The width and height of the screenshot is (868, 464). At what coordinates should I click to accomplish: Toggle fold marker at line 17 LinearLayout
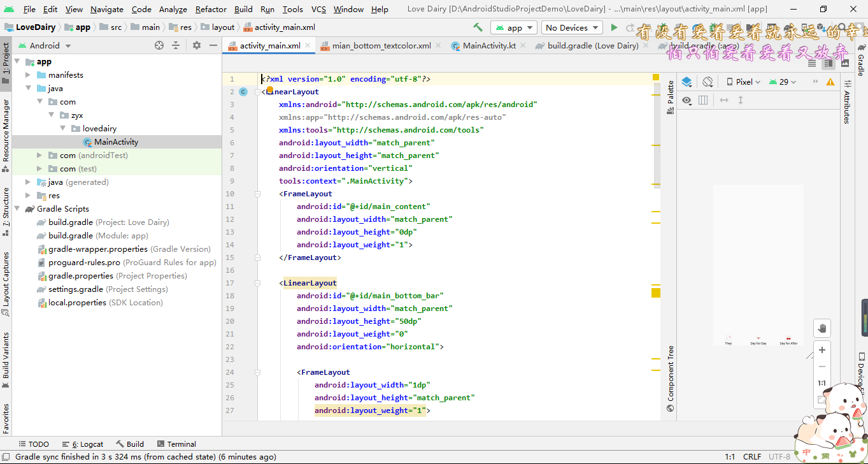tap(257, 283)
